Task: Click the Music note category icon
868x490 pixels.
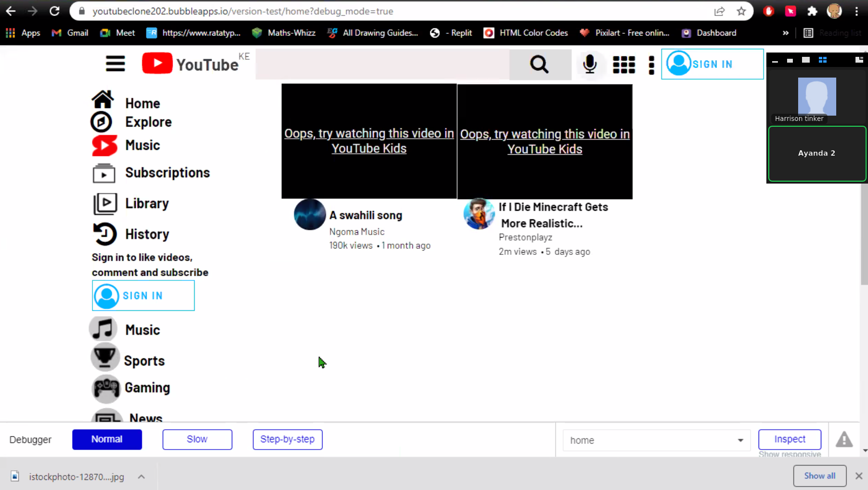Action: [x=103, y=329]
